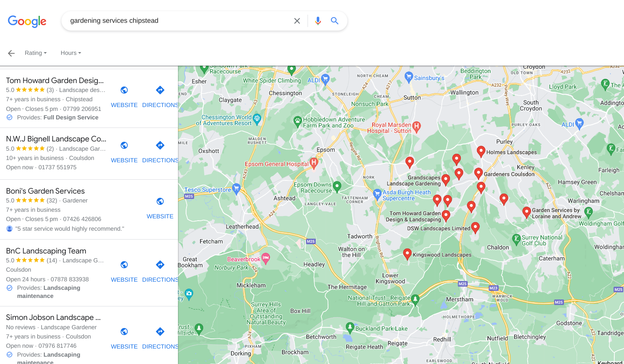Click DIRECTIONS label for BnC Landscaping Team
Image resolution: width=624 pixels, height=364 pixels.
(x=160, y=280)
